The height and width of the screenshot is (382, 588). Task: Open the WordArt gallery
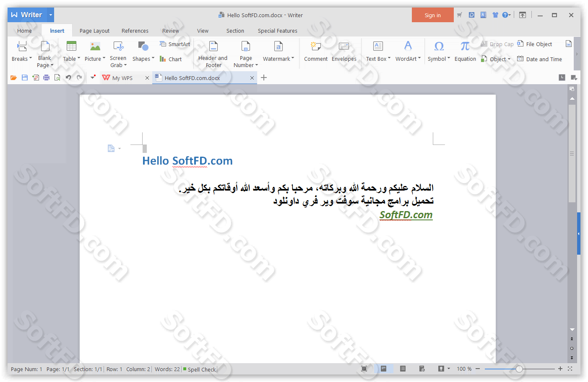click(x=408, y=52)
